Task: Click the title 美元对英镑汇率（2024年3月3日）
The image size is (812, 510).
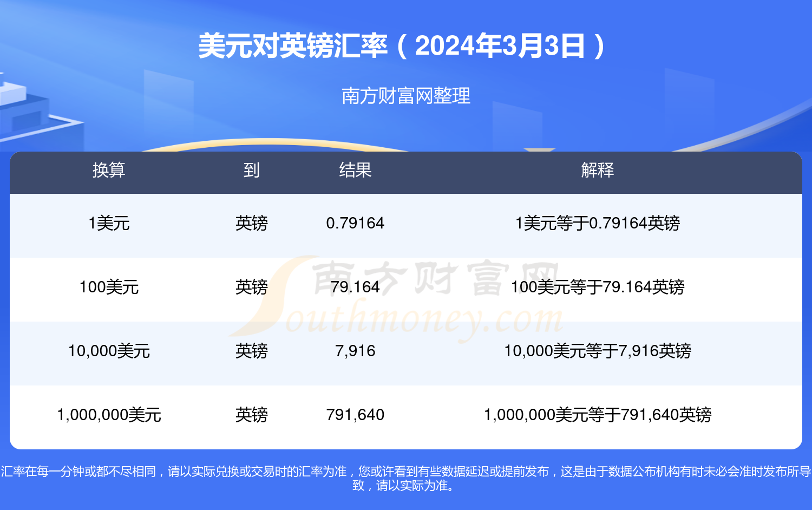Action: tap(402, 46)
